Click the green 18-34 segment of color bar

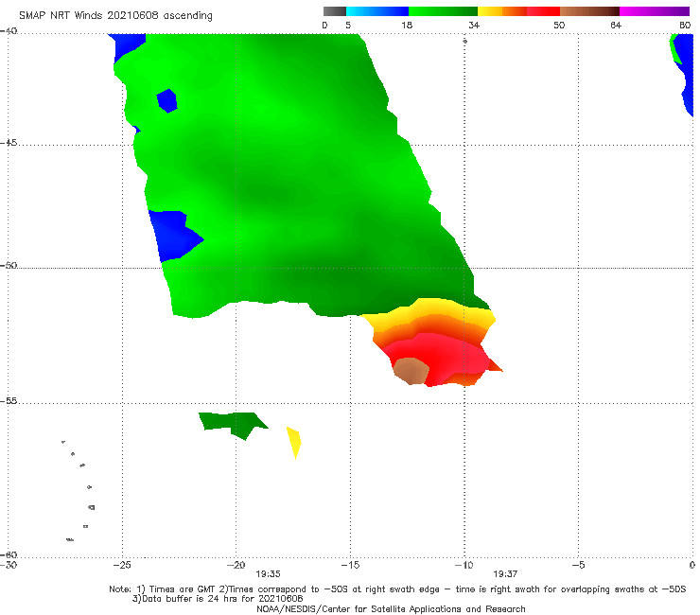(443, 11)
